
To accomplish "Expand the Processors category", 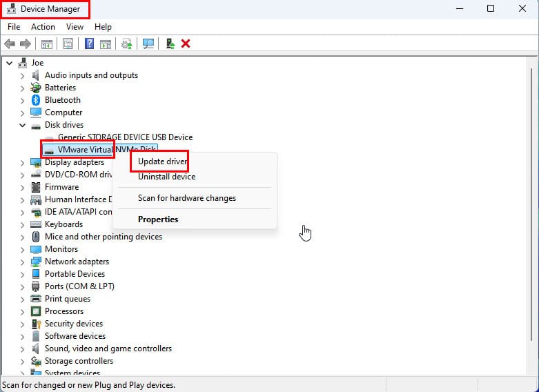I will [22, 311].
